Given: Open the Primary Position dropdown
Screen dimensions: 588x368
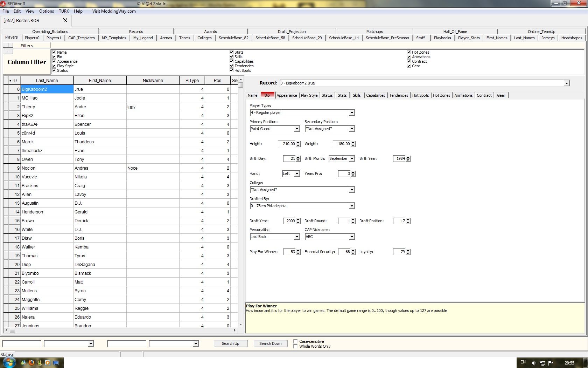Looking at the screenshot, I should (297, 129).
